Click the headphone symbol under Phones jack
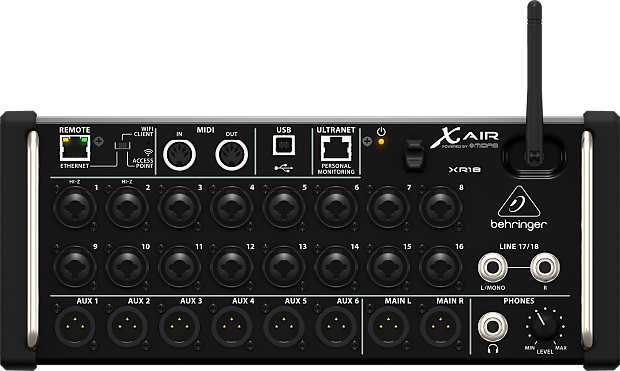 493,349
